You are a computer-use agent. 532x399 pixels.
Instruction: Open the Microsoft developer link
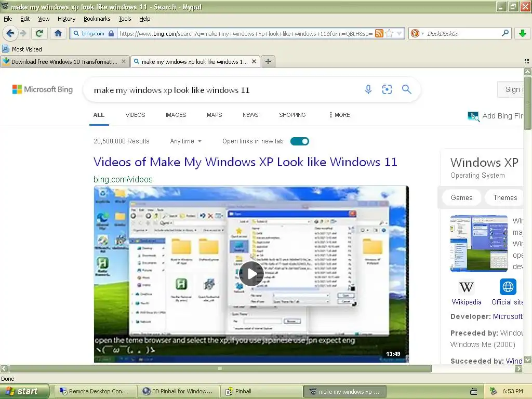(508, 316)
